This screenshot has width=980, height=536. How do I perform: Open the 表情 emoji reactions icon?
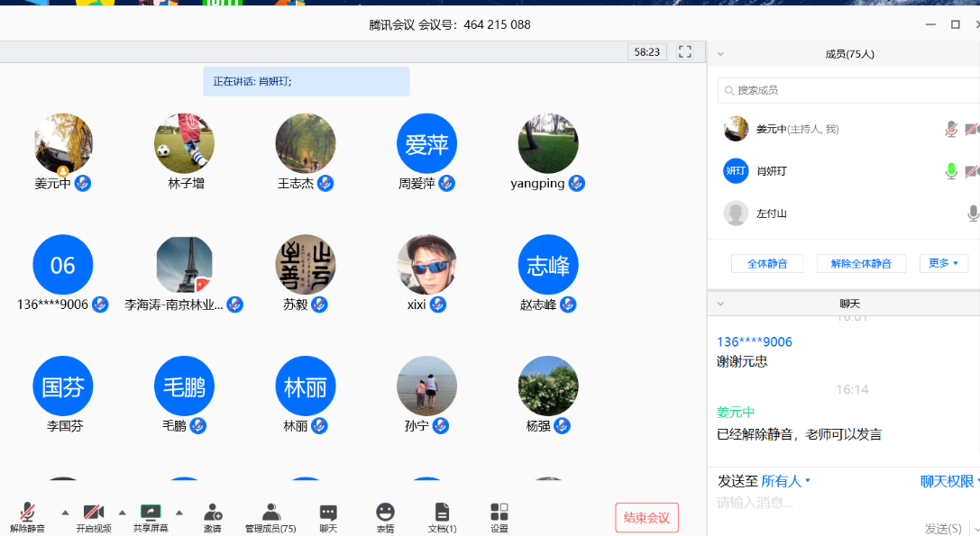385,510
